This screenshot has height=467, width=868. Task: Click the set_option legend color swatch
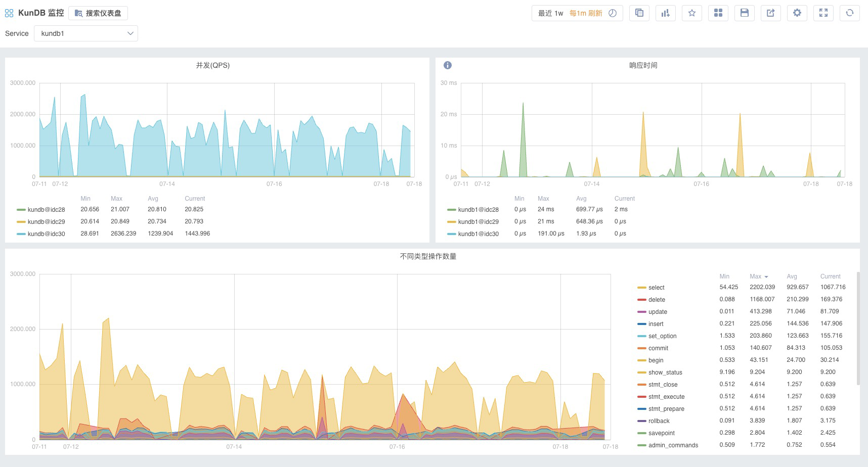pos(642,336)
